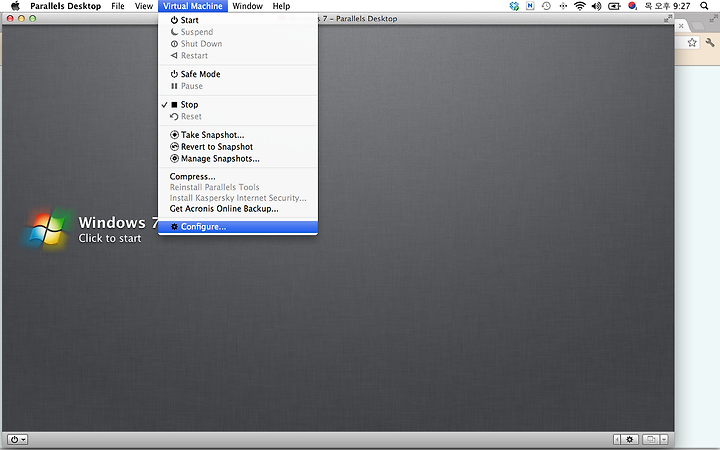
Task: Open the view mode dropdown arrow in status bar
Action: tap(664, 439)
